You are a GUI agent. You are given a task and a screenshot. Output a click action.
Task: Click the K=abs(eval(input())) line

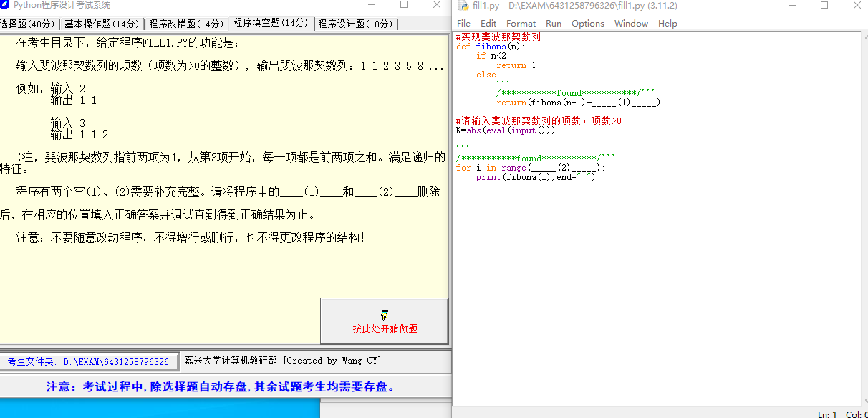(x=506, y=130)
